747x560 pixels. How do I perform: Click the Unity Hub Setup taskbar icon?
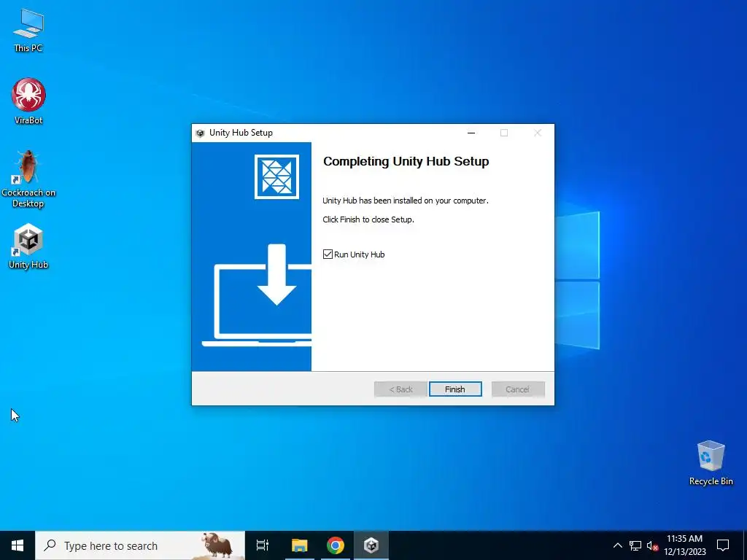coord(371,545)
